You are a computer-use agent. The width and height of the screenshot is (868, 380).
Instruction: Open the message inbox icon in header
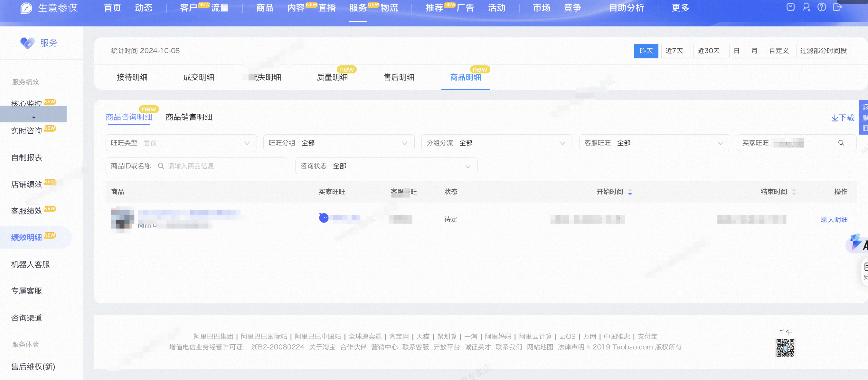click(790, 7)
